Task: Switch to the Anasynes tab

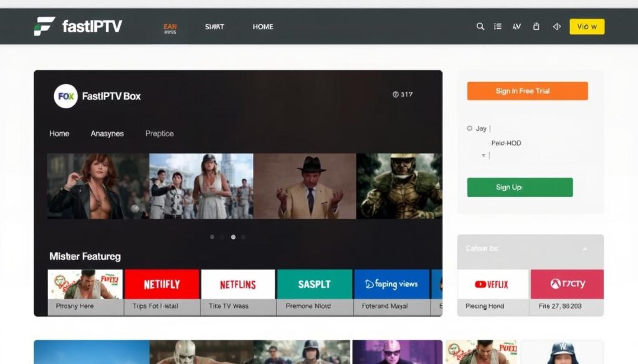Action: click(x=107, y=133)
